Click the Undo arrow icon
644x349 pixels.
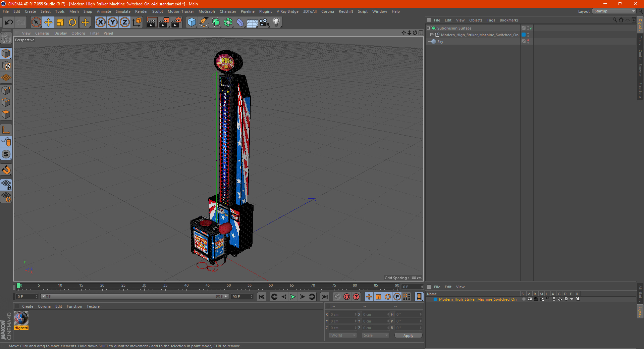point(9,22)
